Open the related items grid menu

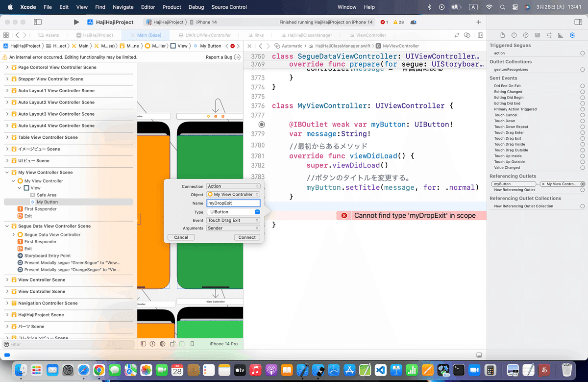coord(6,35)
